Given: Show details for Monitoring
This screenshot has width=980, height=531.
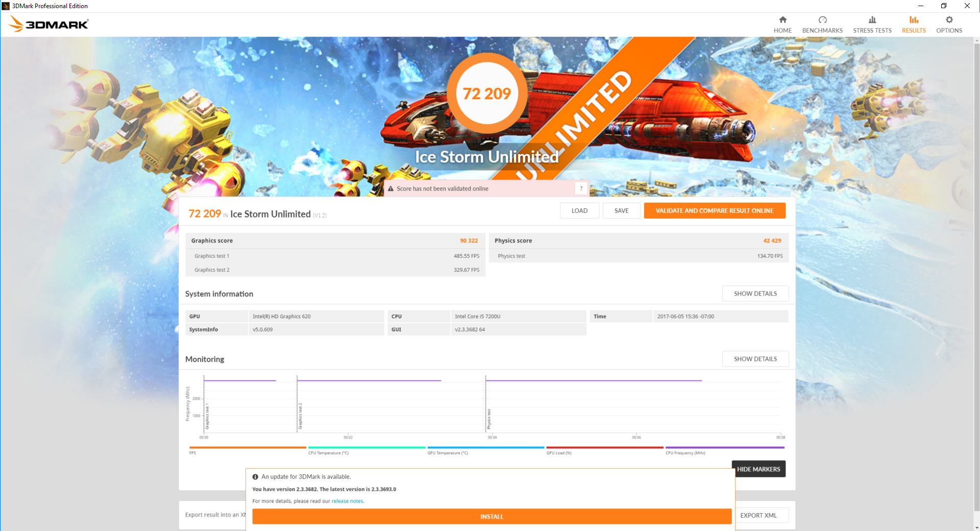Looking at the screenshot, I should (755, 359).
